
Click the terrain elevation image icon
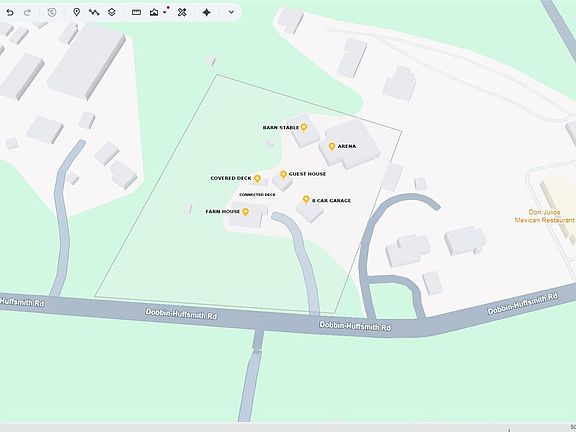point(154,12)
